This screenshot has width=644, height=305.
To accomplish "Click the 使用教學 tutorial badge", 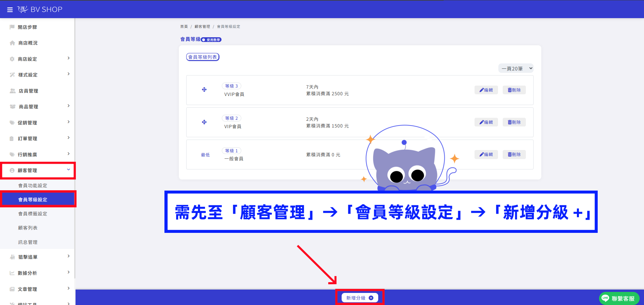I will coord(211,40).
